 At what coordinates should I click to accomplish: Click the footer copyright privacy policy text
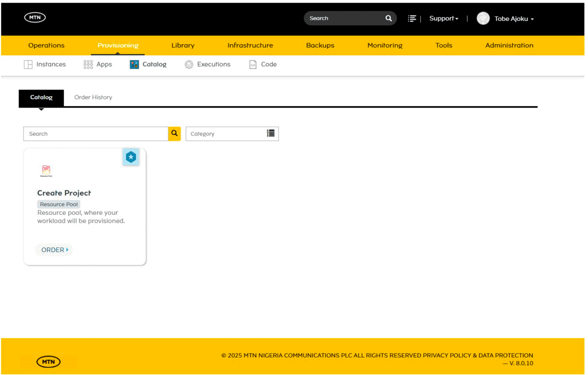[377, 356]
